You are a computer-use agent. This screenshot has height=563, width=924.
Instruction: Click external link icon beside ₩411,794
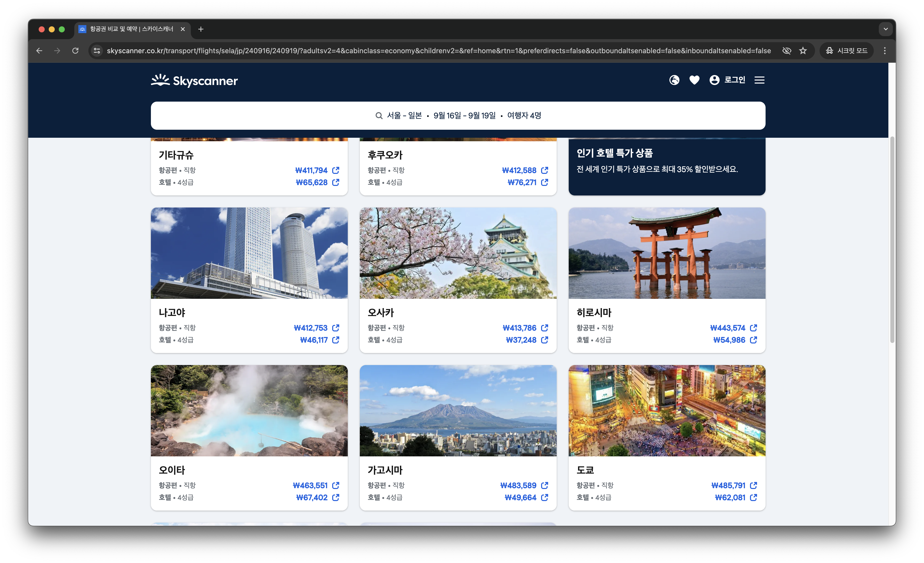coord(336,170)
